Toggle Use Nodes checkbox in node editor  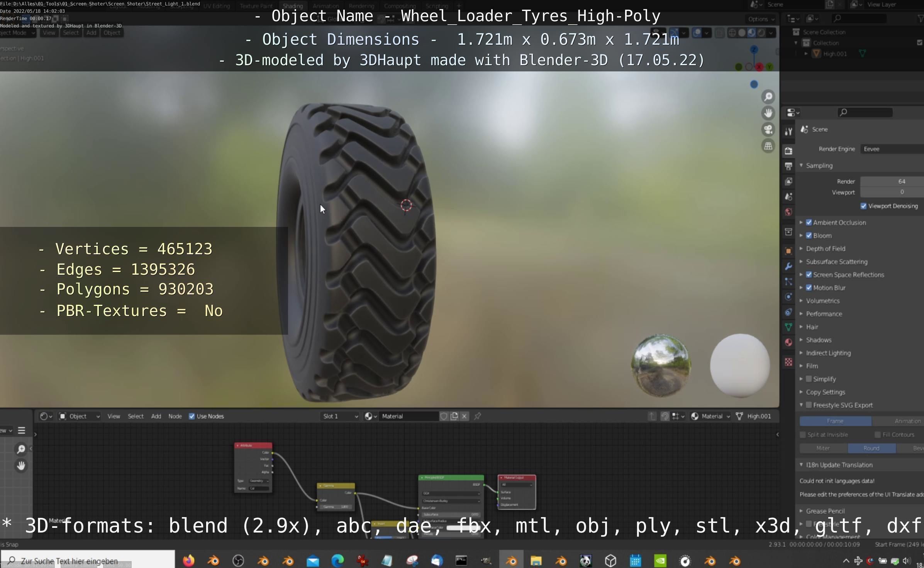[192, 416]
